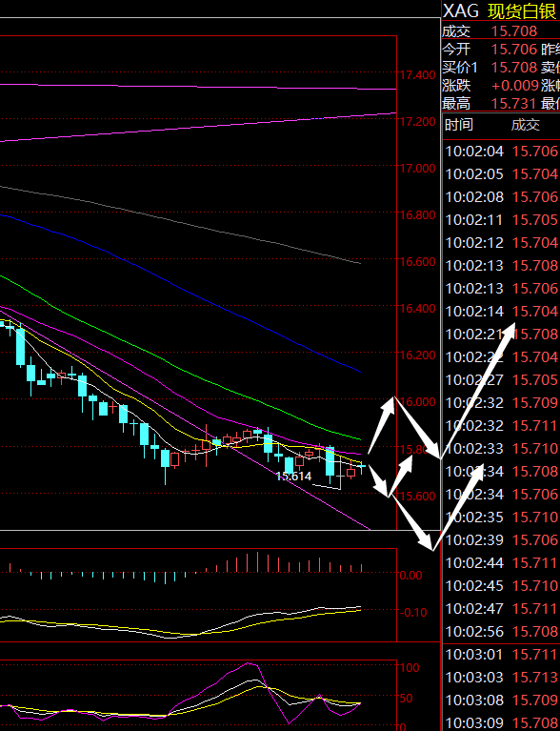Click the 100 label on oscillator axis
560x731 pixels.
[x=410, y=667]
